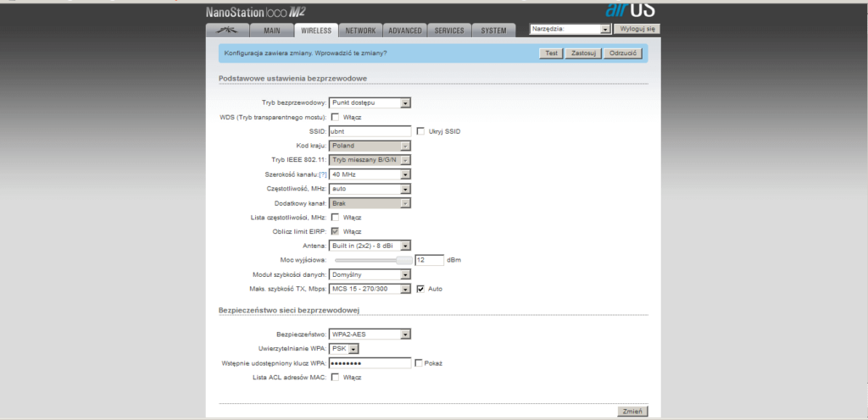Enable Lista częstotliwości checkbox
The width and height of the screenshot is (868, 420).
pos(335,218)
